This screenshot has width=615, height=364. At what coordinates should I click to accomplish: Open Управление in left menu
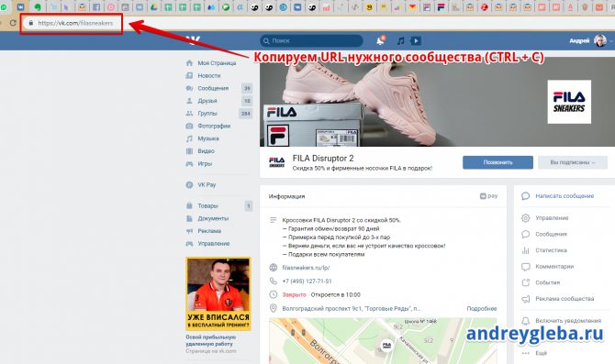click(213, 243)
